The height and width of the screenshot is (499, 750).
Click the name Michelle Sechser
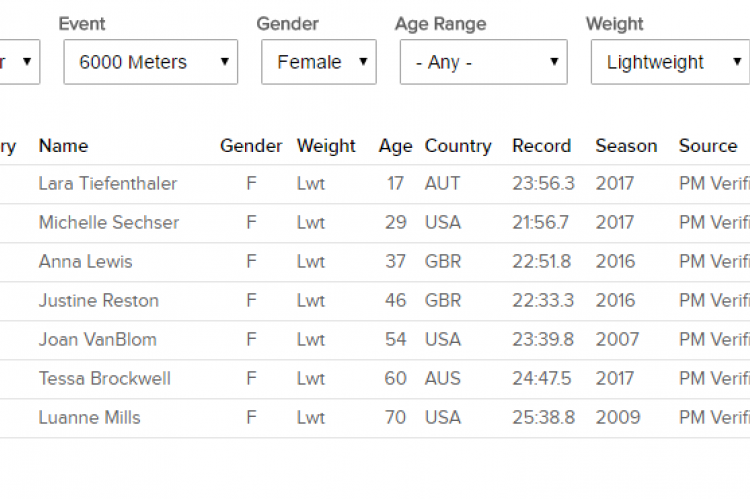109,223
